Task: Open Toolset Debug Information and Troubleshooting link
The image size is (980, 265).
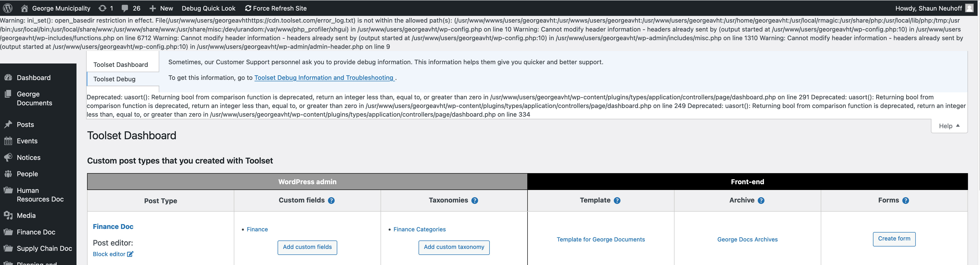Action: pyautogui.click(x=324, y=78)
